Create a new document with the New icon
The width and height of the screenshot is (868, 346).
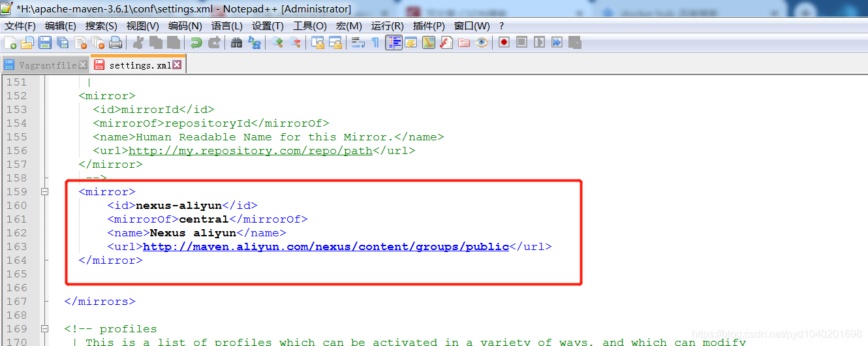[10, 42]
